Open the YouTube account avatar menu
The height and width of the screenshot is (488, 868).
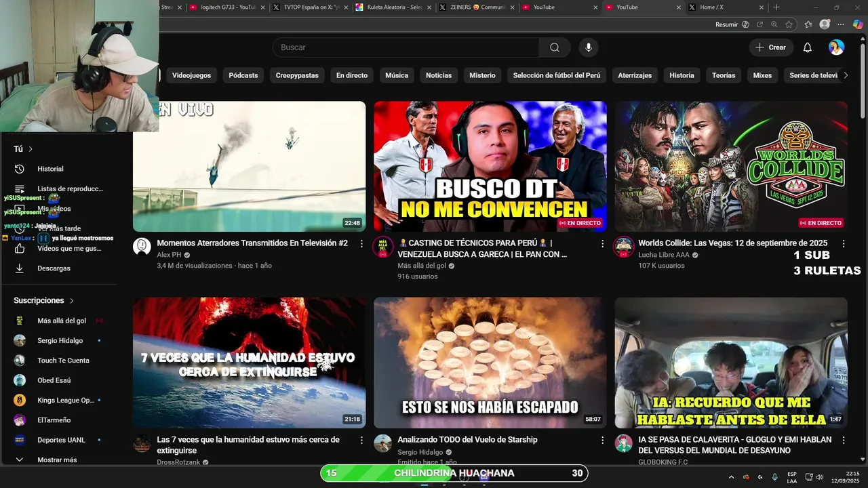(x=836, y=47)
